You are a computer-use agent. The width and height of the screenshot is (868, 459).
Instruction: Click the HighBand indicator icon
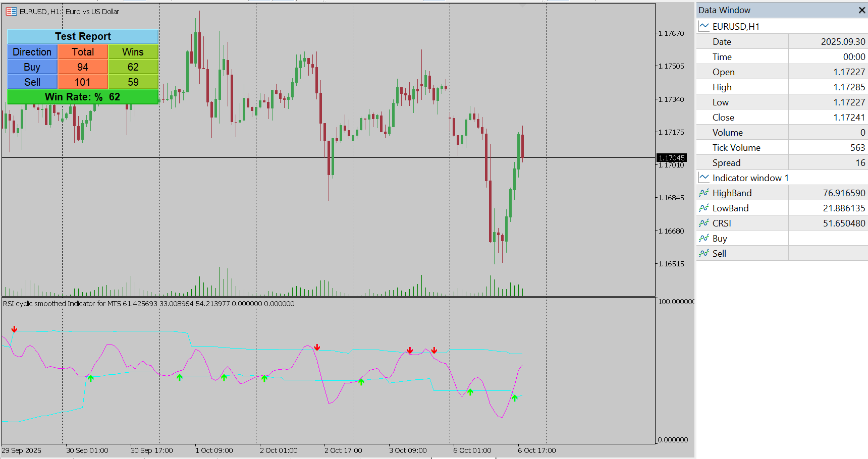pyautogui.click(x=704, y=193)
